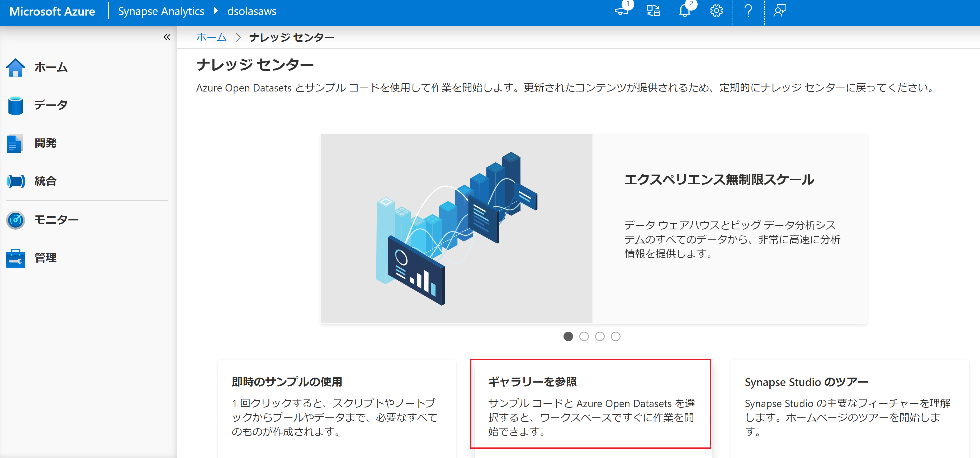Select the third carousel dot
980x458 pixels.
600,336
